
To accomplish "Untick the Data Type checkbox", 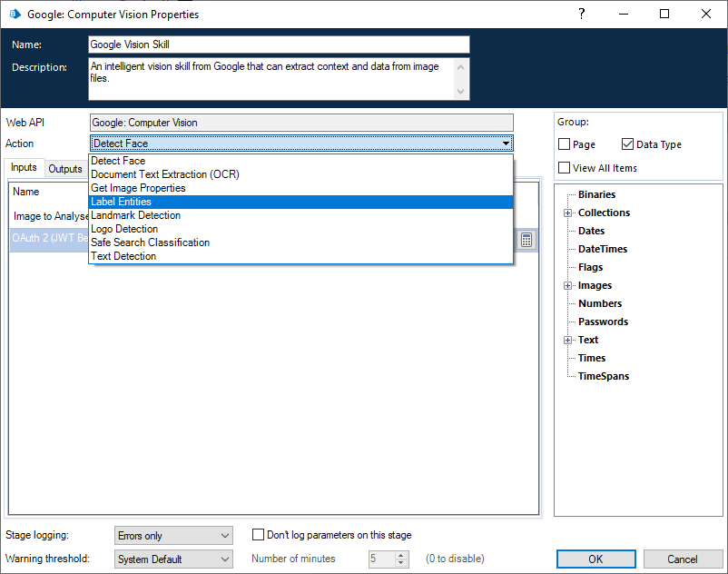I will pyautogui.click(x=627, y=144).
